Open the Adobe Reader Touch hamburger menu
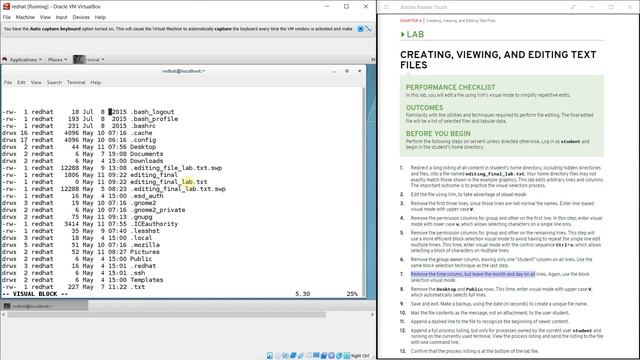The width and height of the screenshot is (640, 360). tap(387, 7)
